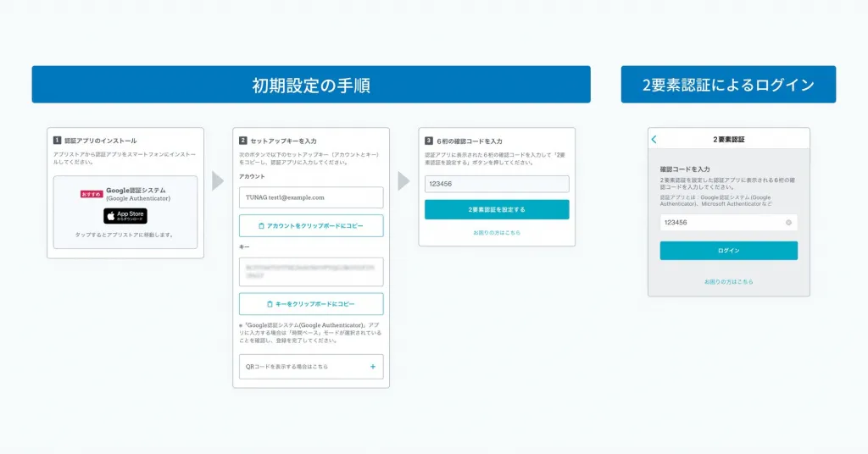The image size is (868, 454).
Task: Click the step 1 number badge
Action: (x=57, y=141)
